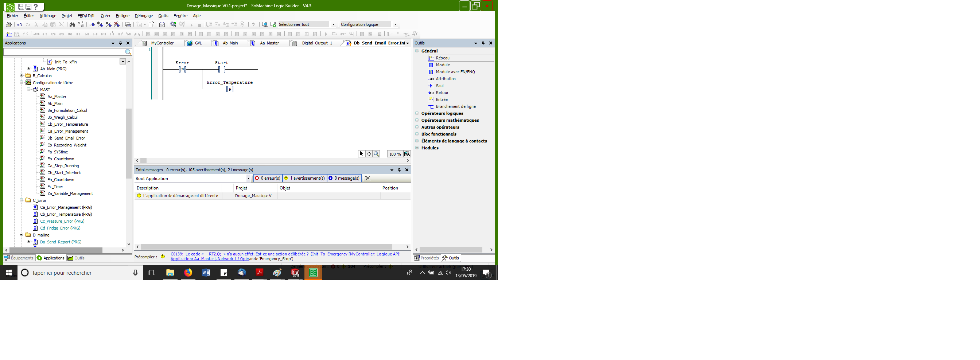
Task: Toggle the 1 avertissement(s) filter
Action: tap(304, 178)
